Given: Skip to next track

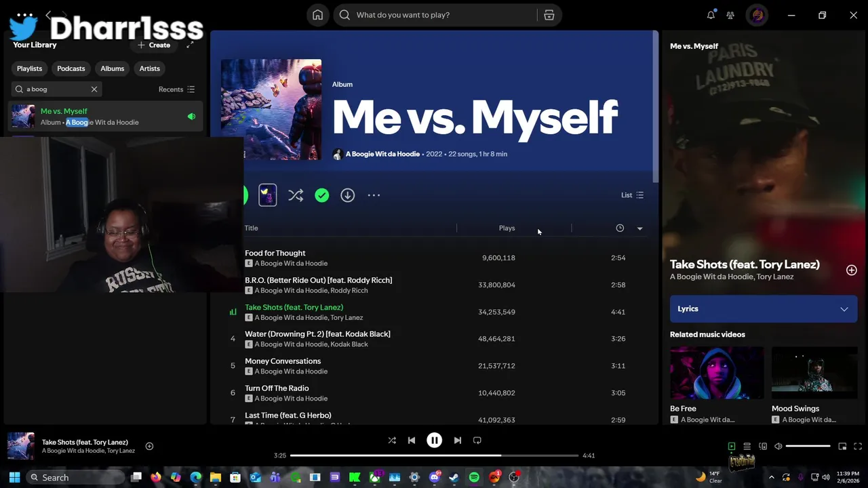Looking at the screenshot, I should point(458,441).
